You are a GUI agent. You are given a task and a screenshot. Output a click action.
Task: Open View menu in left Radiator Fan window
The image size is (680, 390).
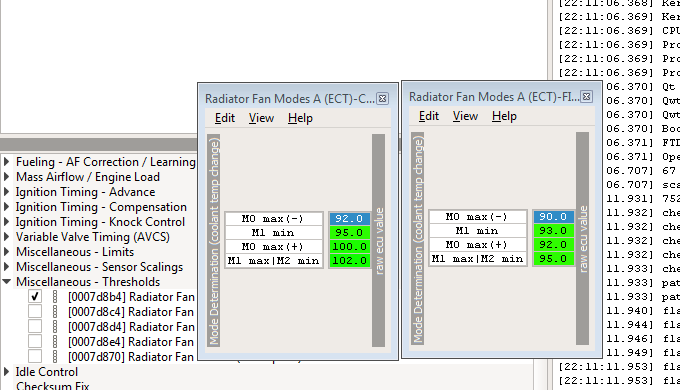(x=261, y=118)
